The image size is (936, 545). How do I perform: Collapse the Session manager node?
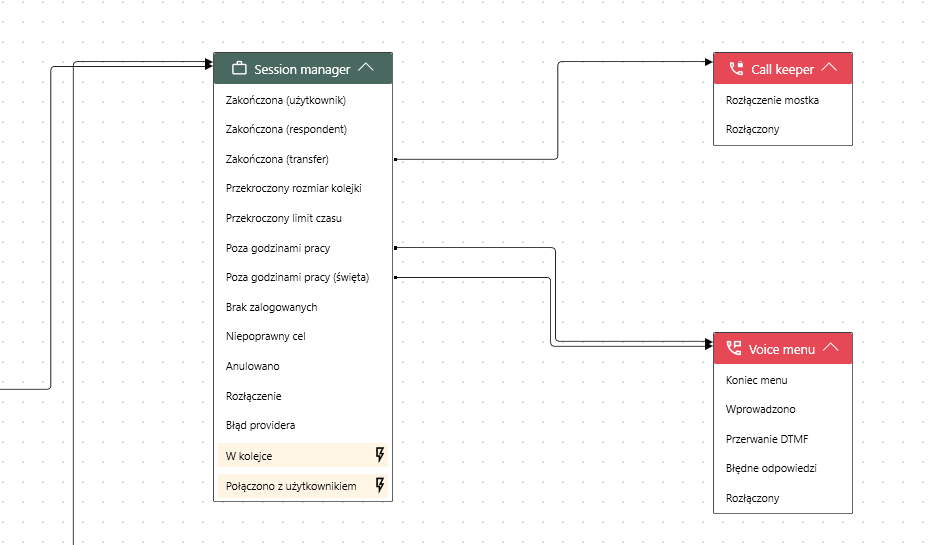(366, 69)
